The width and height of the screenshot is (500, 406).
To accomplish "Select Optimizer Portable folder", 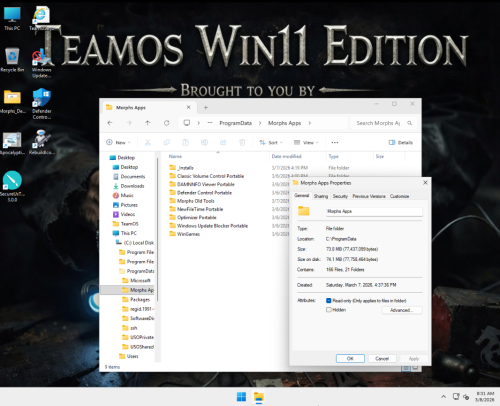I will [193, 217].
